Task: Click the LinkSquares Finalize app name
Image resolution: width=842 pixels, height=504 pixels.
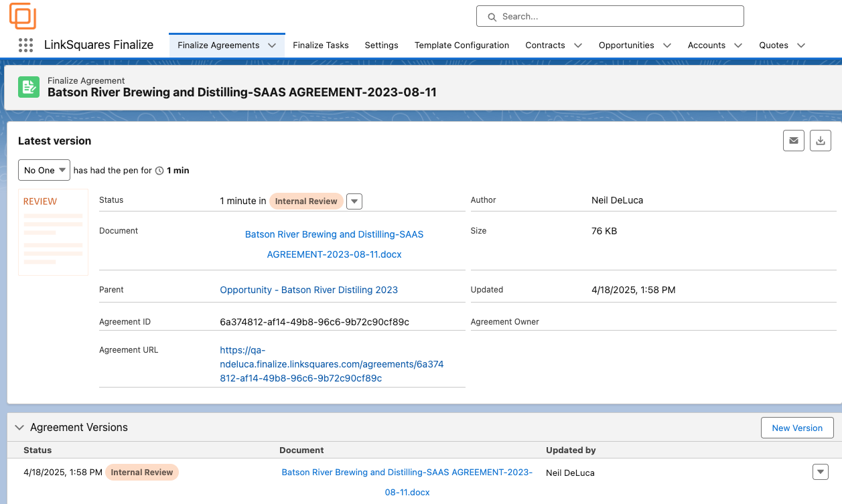Action: 98,45
